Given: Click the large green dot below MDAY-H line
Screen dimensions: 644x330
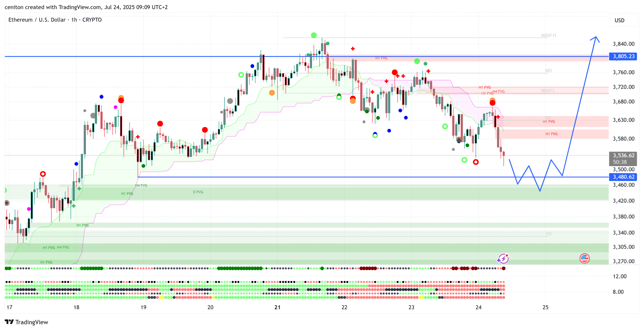Looking at the screenshot, I should click(417, 61).
